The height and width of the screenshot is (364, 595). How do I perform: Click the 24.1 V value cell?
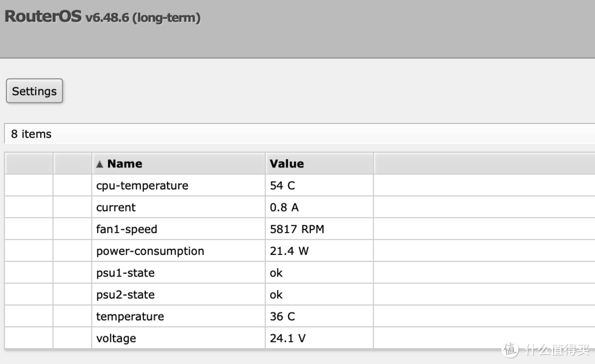(x=288, y=338)
